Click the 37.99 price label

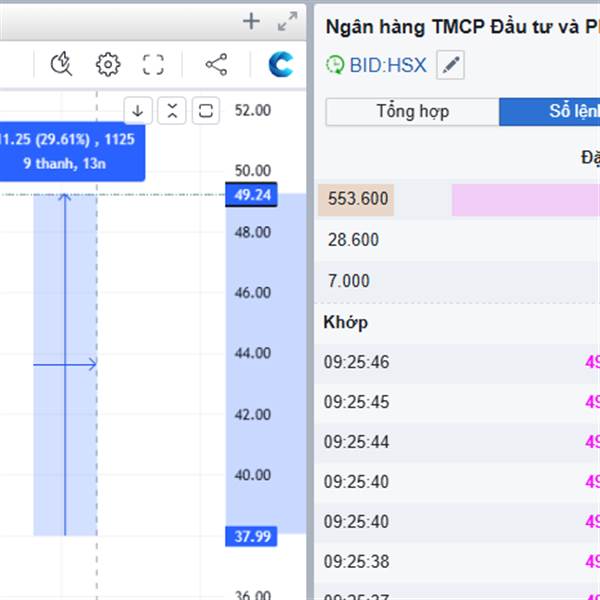coord(251,536)
